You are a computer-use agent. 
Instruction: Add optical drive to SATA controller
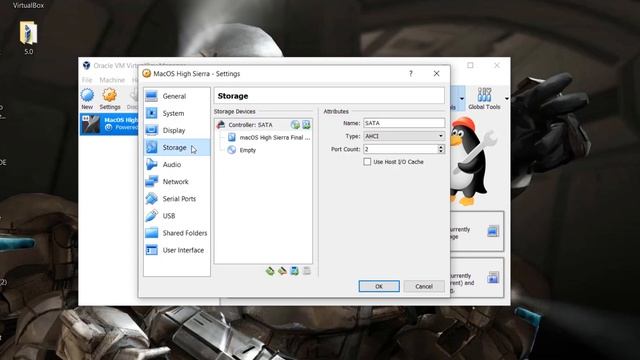(x=295, y=125)
